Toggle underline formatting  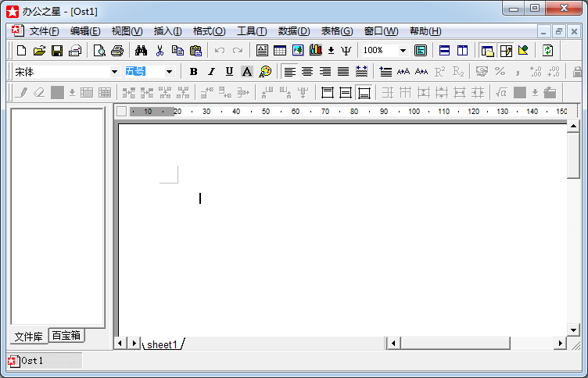229,72
